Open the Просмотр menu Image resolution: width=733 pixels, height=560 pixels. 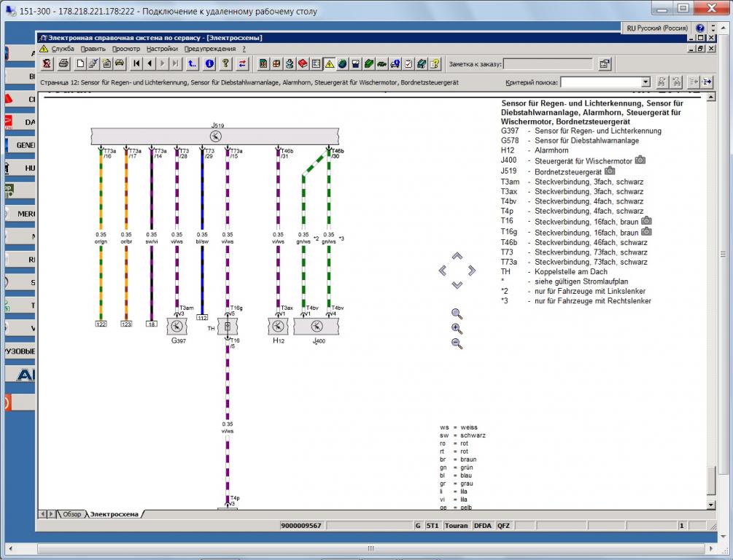click(126, 49)
